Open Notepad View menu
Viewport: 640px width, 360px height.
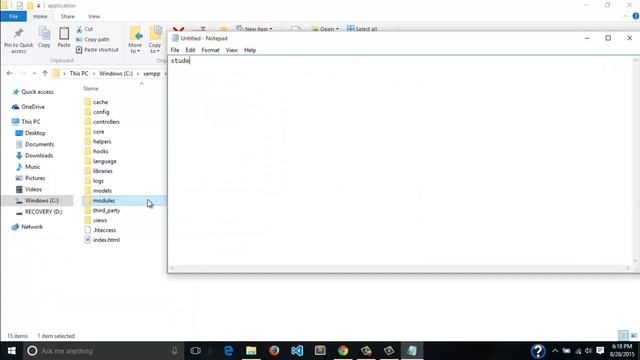coord(231,50)
